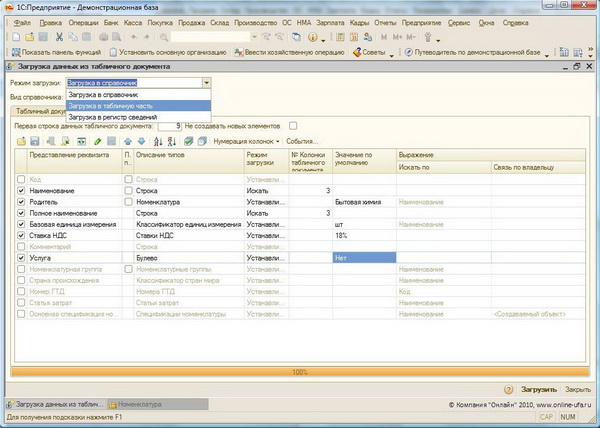
Task: Expand the Info icon dropdown arrow
Action: (323, 40)
